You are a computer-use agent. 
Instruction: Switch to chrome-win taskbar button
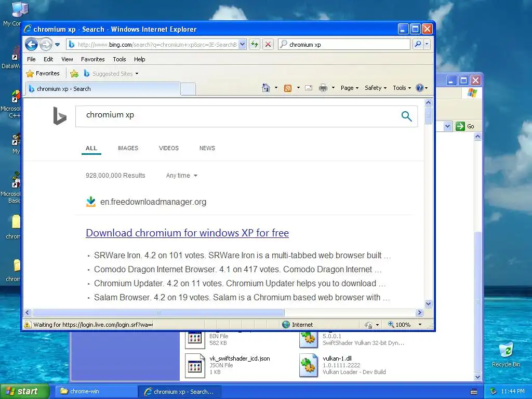[x=96, y=391]
